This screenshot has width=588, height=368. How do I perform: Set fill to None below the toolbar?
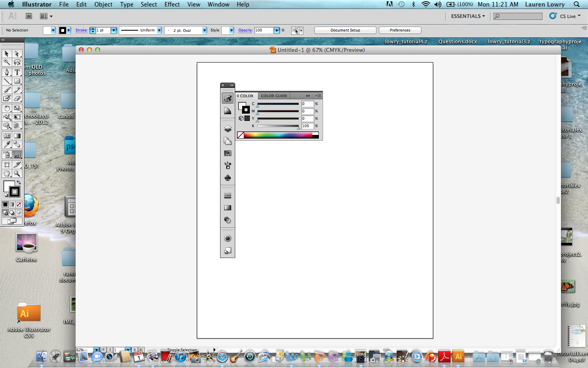pyautogui.click(x=19, y=204)
